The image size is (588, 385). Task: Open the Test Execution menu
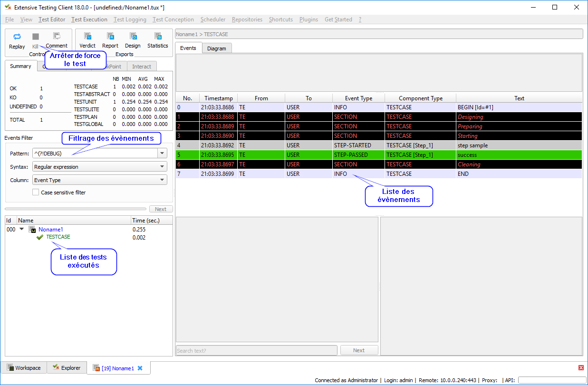tap(89, 19)
